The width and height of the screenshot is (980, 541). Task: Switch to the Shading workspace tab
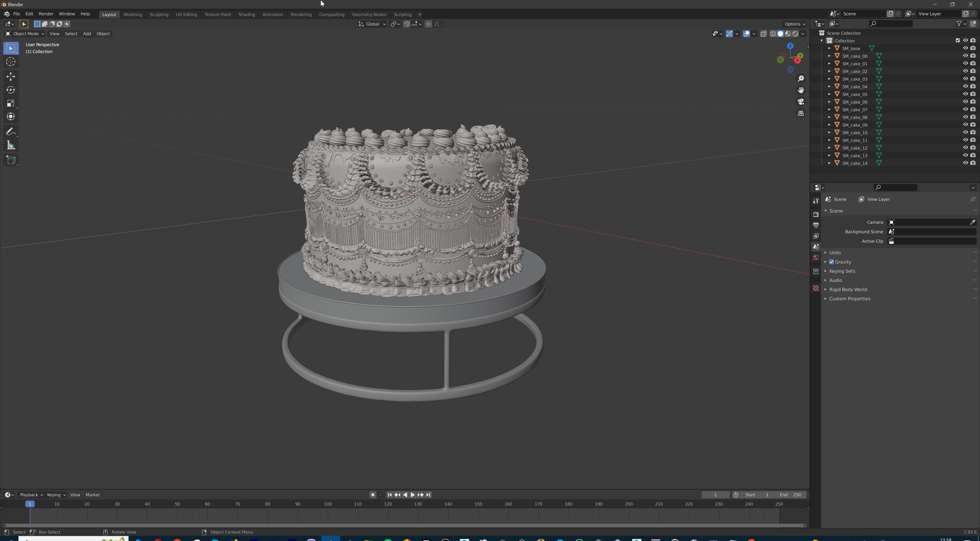(x=247, y=15)
